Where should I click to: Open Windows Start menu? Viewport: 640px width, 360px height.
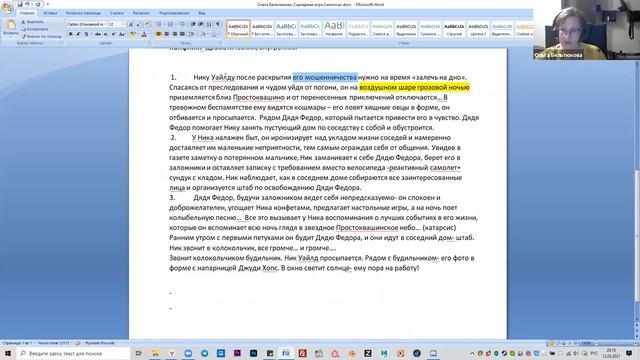point(8,353)
